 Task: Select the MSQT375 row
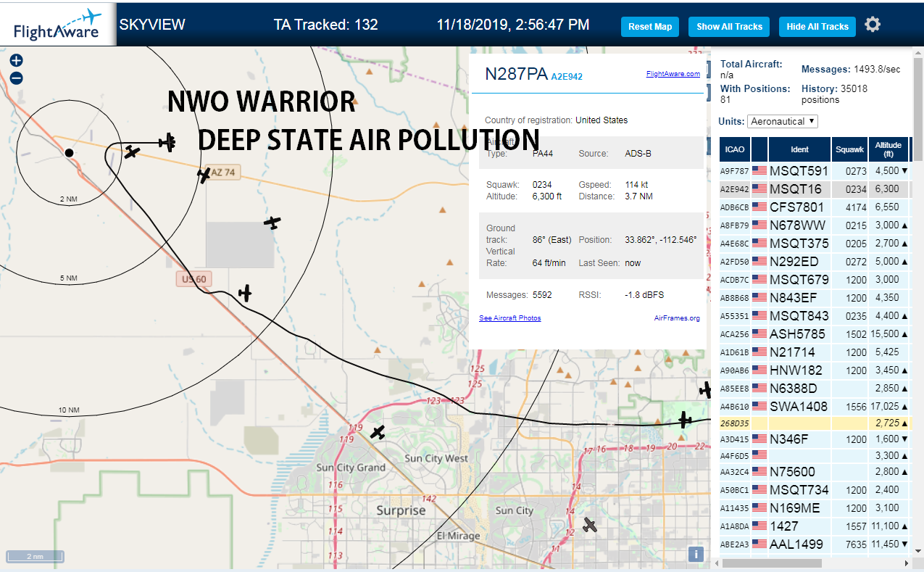pyautogui.click(x=815, y=244)
